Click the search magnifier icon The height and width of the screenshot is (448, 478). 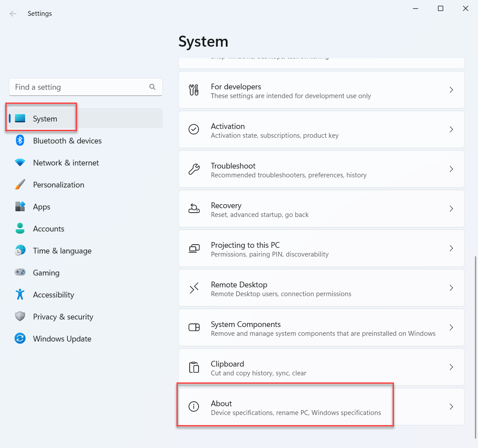pyautogui.click(x=152, y=87)
